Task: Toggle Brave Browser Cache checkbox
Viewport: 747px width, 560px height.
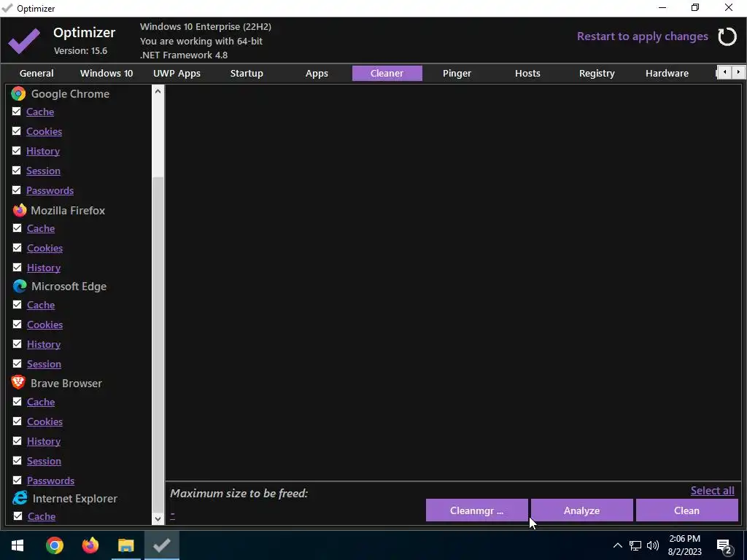Action: tap(18, 402)
